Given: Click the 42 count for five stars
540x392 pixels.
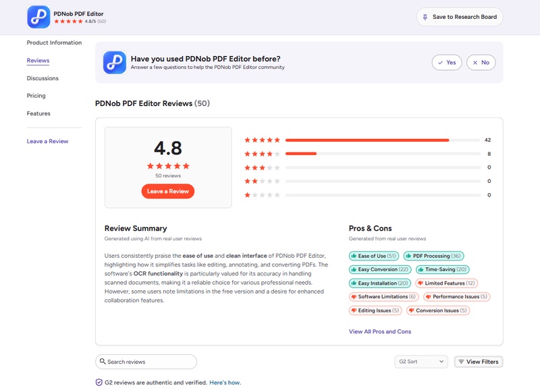Looking at the screenshot, I should tap(487, 140).
